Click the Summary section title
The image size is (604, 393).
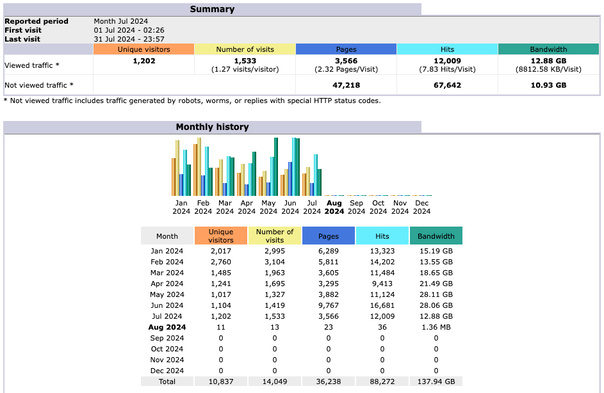(x=212, y=9)
